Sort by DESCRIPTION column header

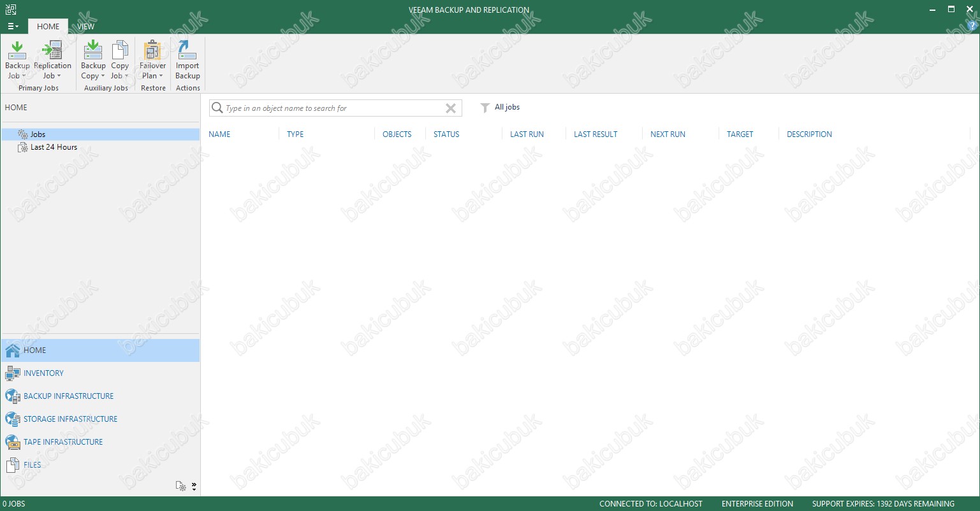(809, 134)
